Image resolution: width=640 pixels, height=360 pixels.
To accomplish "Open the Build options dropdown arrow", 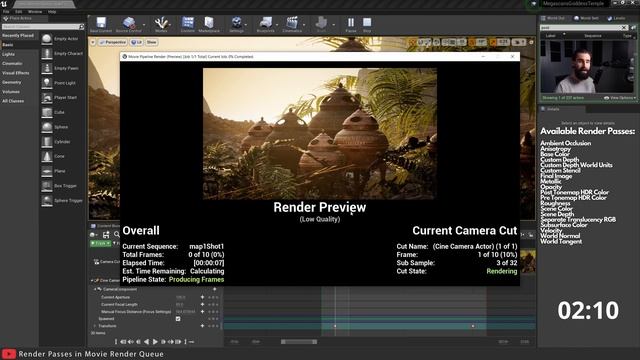I will tap(333, 25).
